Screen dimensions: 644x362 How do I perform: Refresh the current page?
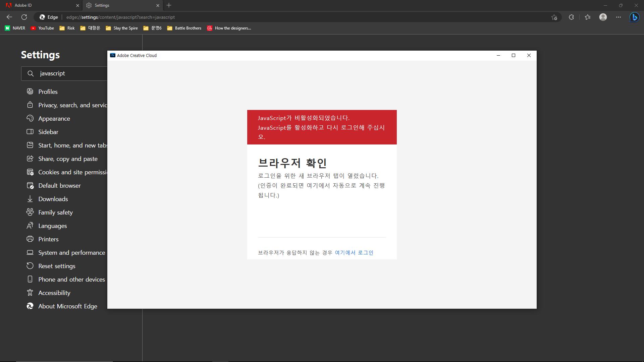coord(24,17)
